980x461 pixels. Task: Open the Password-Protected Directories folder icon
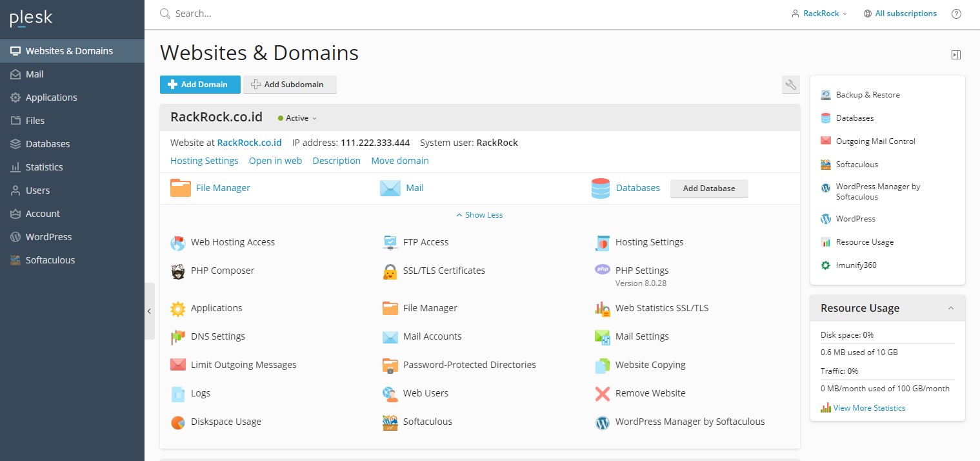(x=390, y=365)
